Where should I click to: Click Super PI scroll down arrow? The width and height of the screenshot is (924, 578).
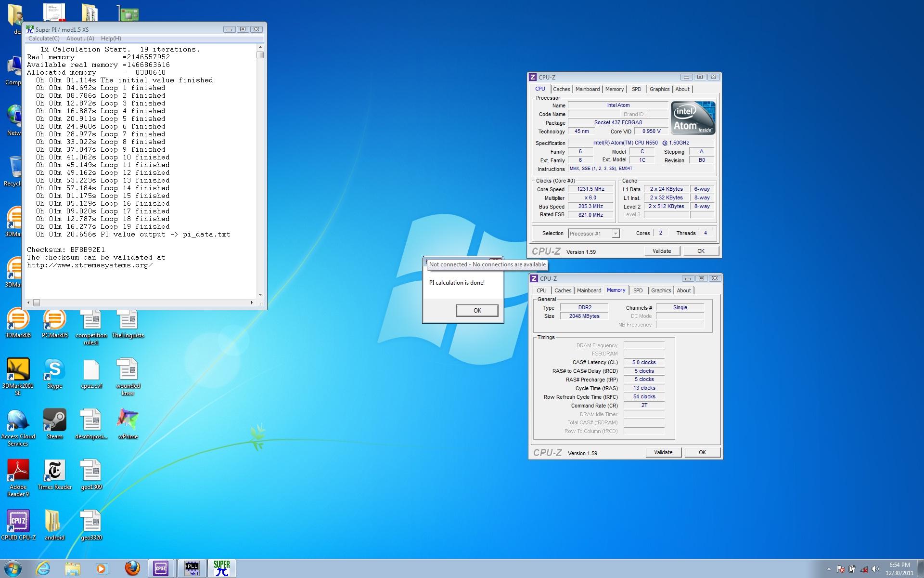click(x=260, y=295)
